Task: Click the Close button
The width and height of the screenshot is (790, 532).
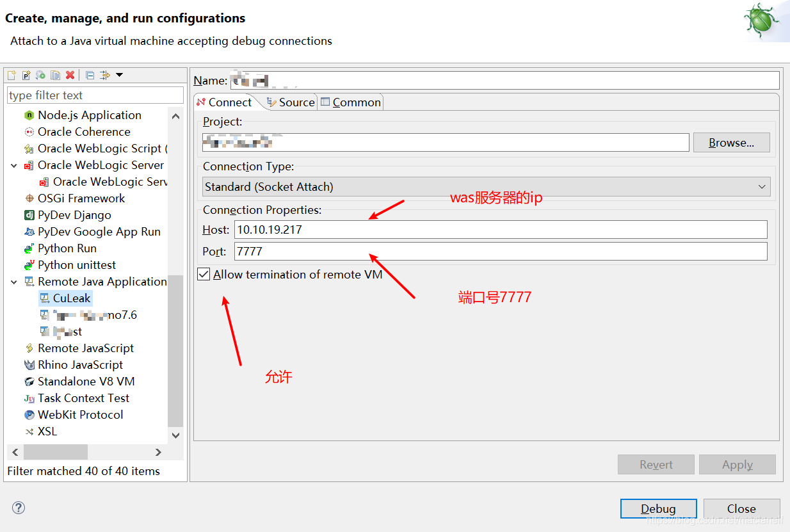Action: 741,509
